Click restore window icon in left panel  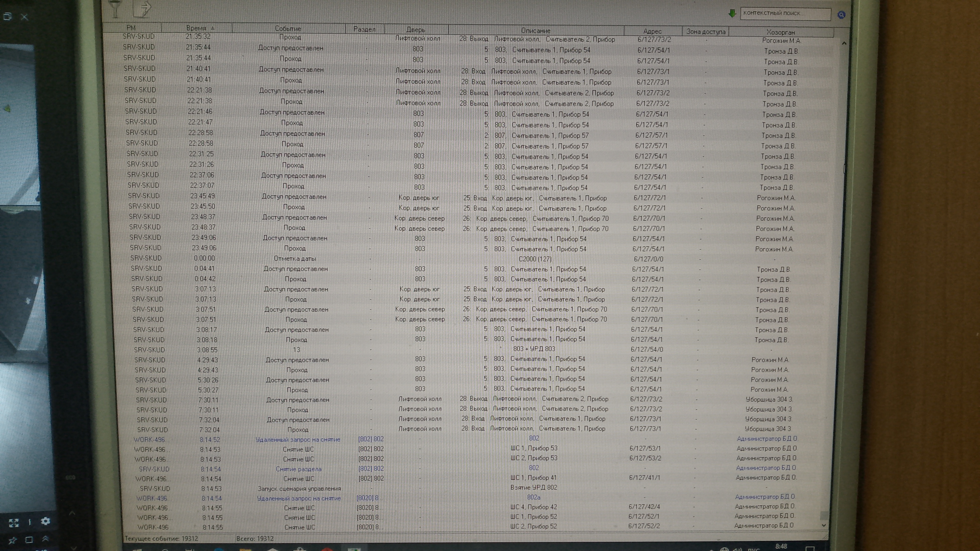[8, 16]
